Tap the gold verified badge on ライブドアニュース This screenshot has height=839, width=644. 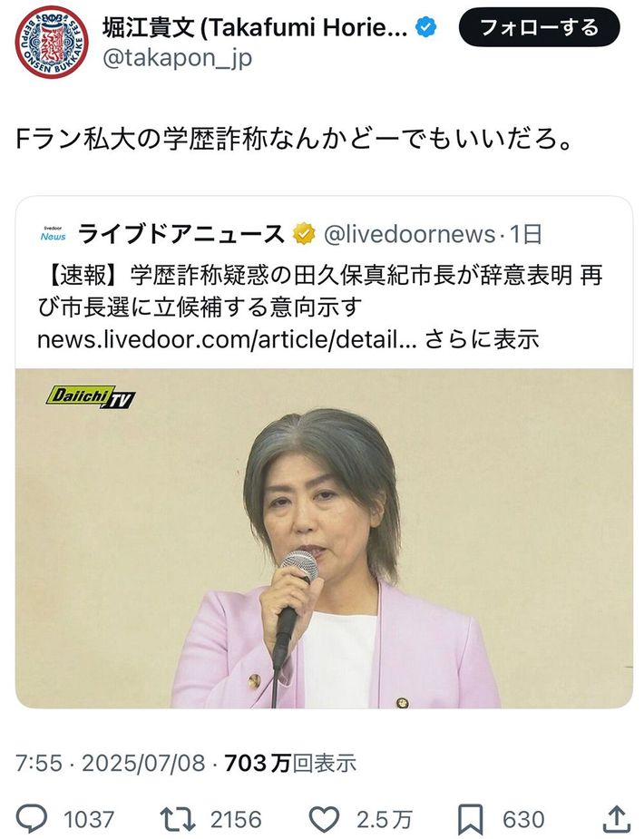click(305, 234)
